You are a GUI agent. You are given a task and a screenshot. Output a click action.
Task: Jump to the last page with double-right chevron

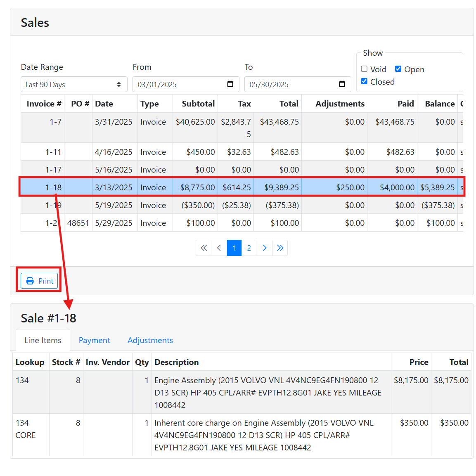(280, 248)
